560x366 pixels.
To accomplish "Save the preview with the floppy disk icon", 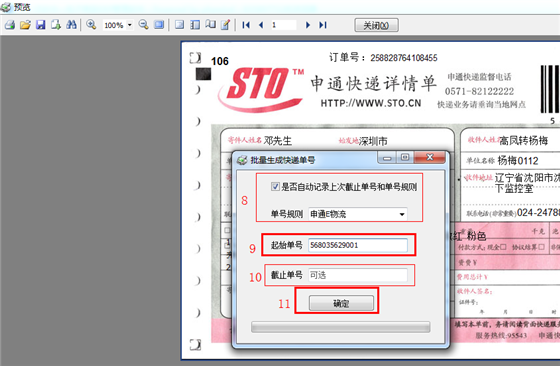I will click(x=41, y=25).
